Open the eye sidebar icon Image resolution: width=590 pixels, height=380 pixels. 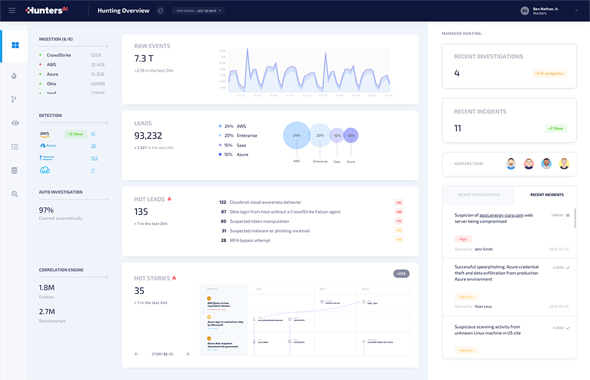click(x=15, y=123)
